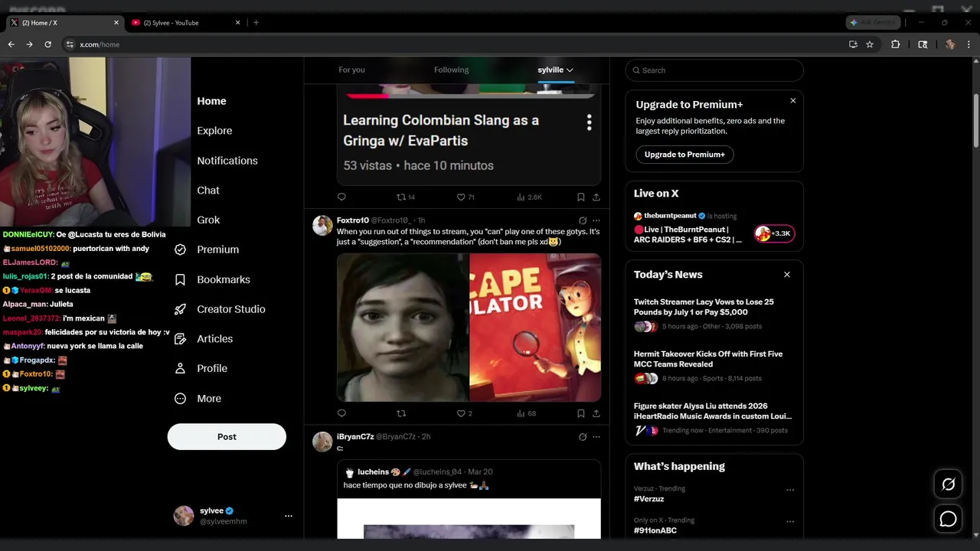Viewport: 980px width, 551px height.
Task: Open Hermit Takeover MCC news story
Action: 714,367
